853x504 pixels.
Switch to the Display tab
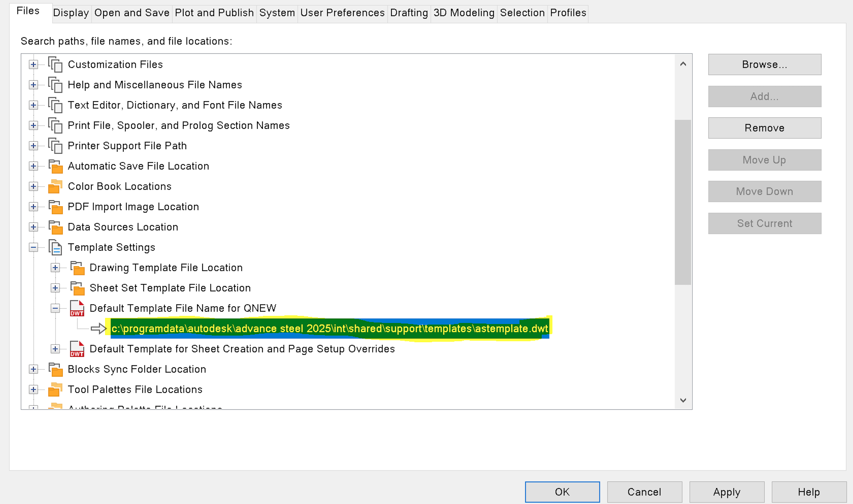[71, 13]
